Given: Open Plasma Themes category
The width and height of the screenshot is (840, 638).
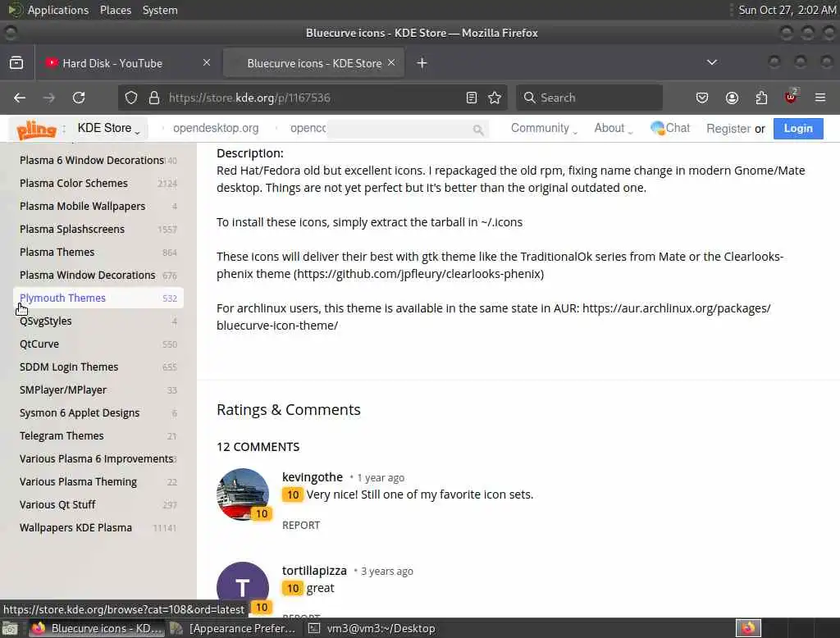Looking at the screenshot, I should click(98, 253).
